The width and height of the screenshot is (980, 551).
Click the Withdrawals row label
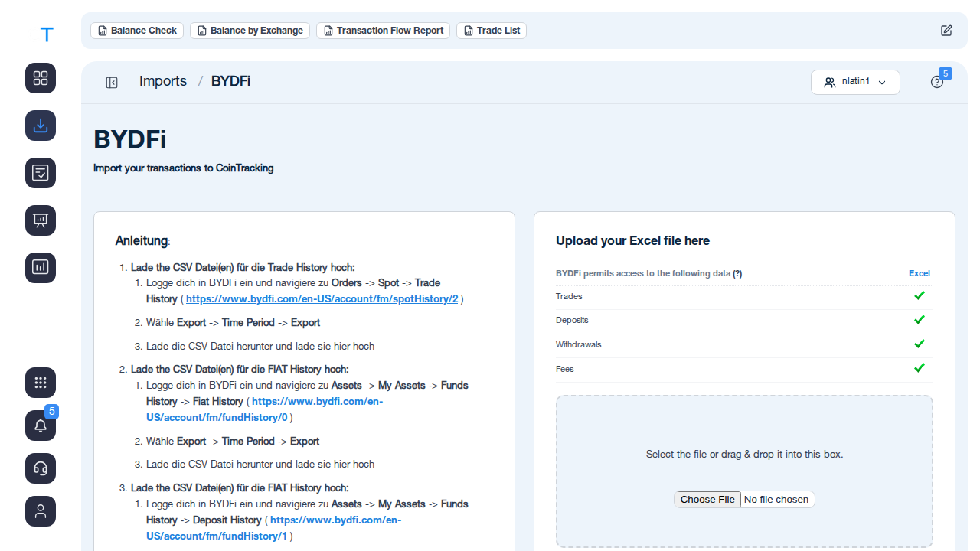point(579,344)
